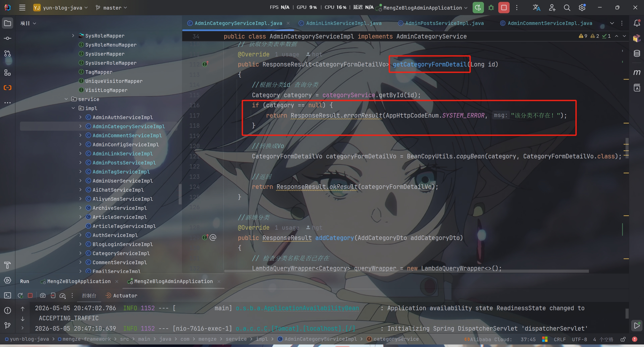Collapse the service folder

coord(66,99)
